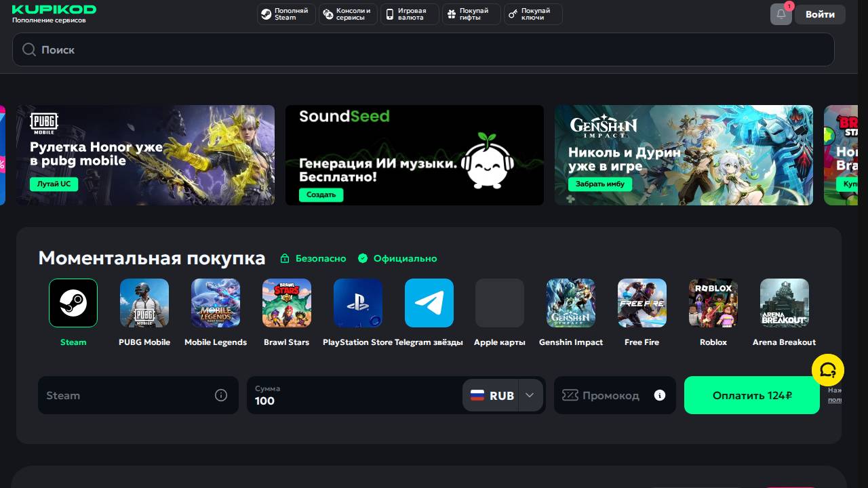Click the Войти login button
This screenshot has height=488, width=868.
click(820, 14)
